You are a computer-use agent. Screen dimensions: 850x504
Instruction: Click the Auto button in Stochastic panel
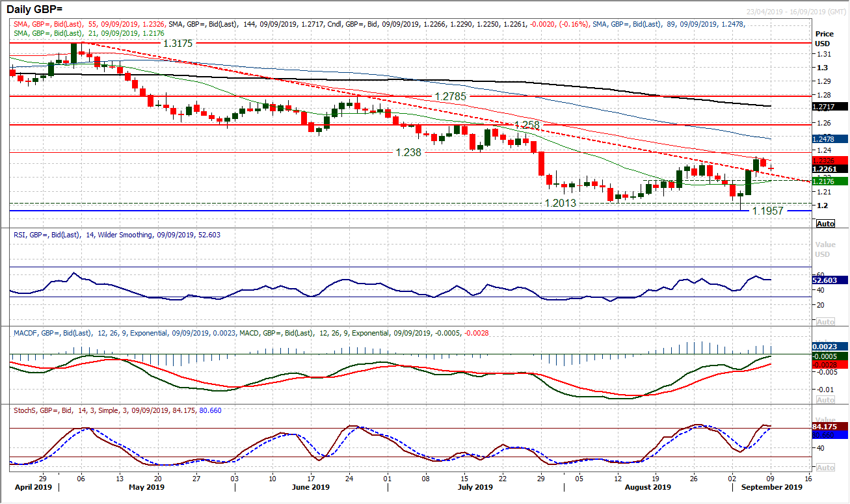click(825, 468)
